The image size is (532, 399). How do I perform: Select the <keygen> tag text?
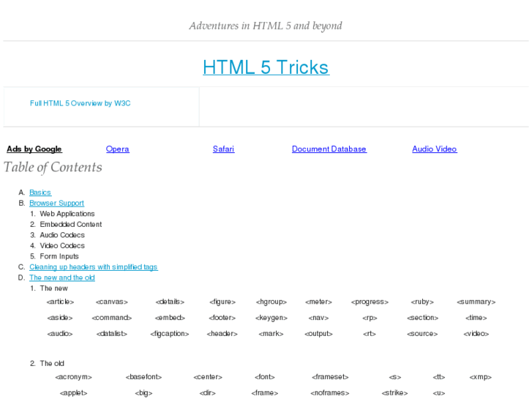coord(271,318)
